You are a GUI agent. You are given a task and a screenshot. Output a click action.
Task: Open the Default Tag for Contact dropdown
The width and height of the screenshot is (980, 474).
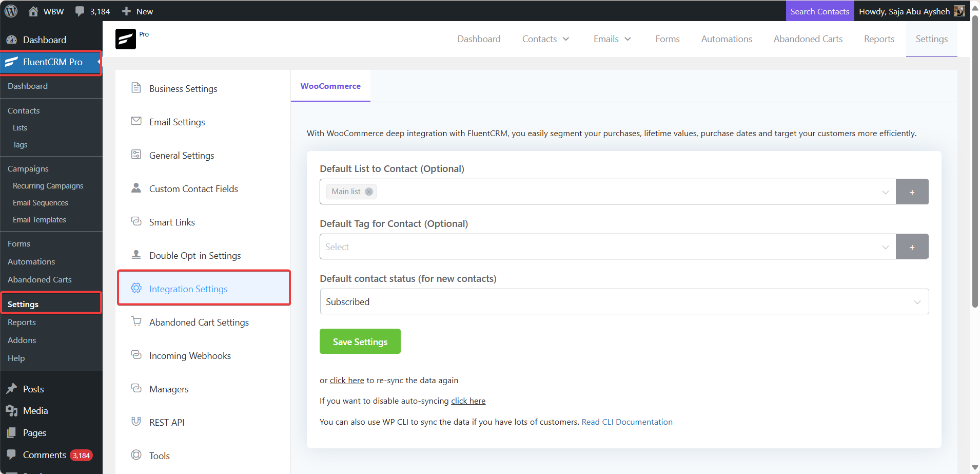click(x=885, y=247)
